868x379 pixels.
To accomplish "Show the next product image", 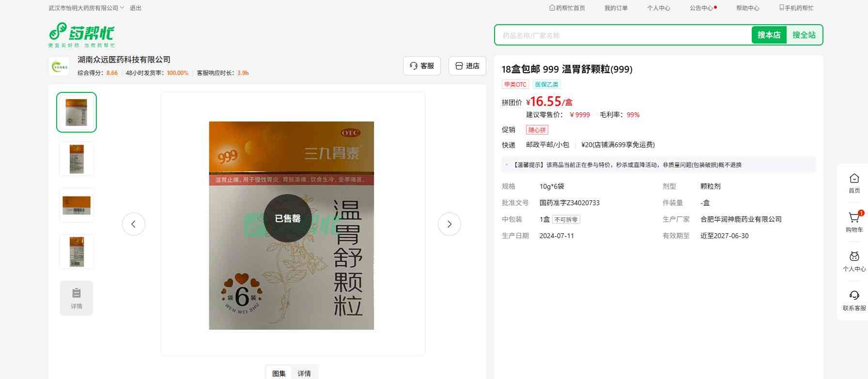I will (449, 224).
